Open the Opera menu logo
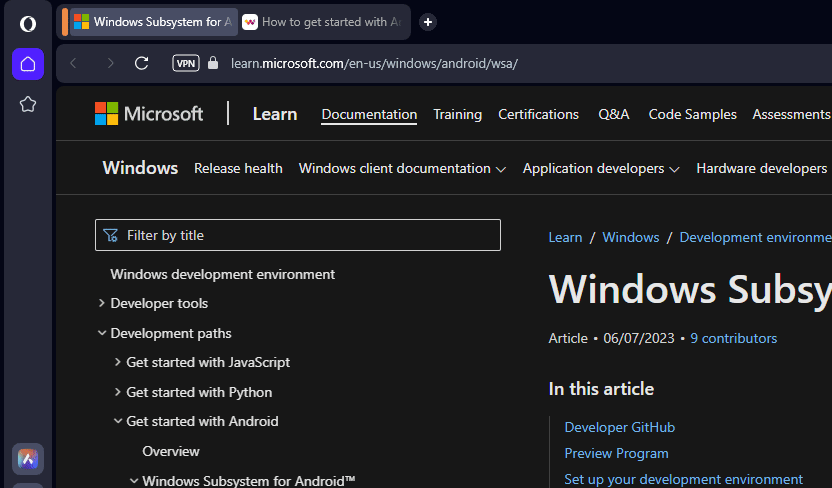The height and width of the screenshot is (488, 832). pos(28,24)
